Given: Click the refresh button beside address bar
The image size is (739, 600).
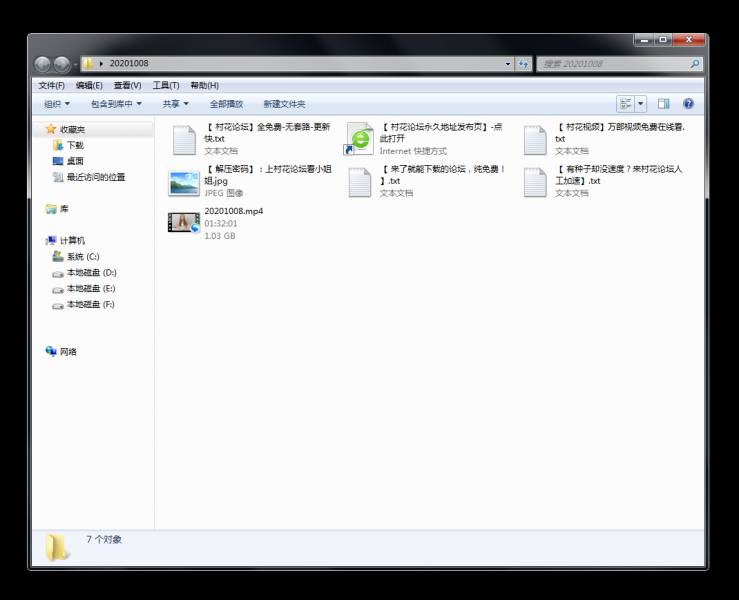Looking at the screenshot, I should pyautogui.click(x=523, y=64).
